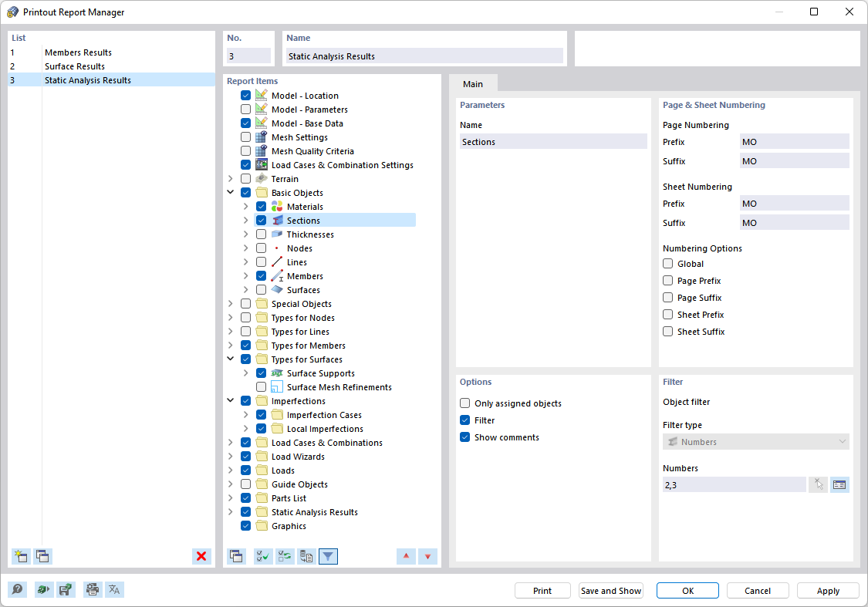This screenshot has width=868, height=607.
Task: Check the Page Suffix option
Action: 668,297
